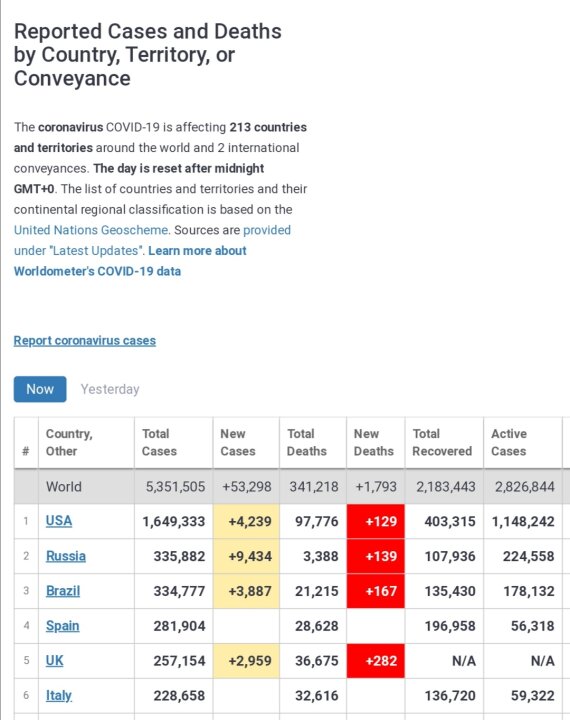570x720 pixels.
Task: Open the USA country link
Action: pyautogui.click(x=59, y=521)
